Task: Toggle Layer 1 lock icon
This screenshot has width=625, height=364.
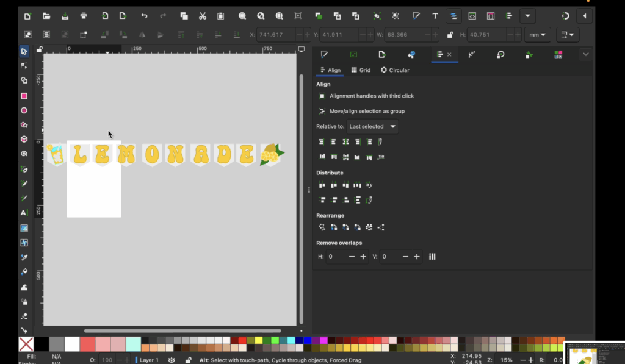Action: pyautogui.click(x=188, y=360)
